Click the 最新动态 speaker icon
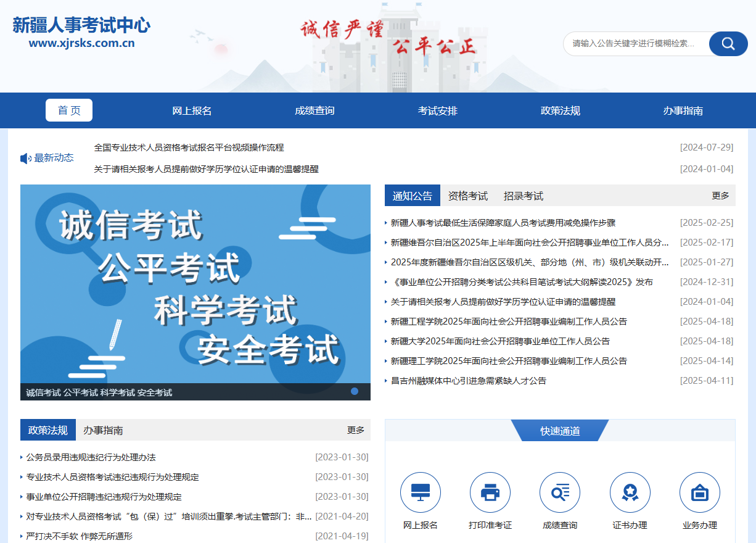 [x=25, y=159]
